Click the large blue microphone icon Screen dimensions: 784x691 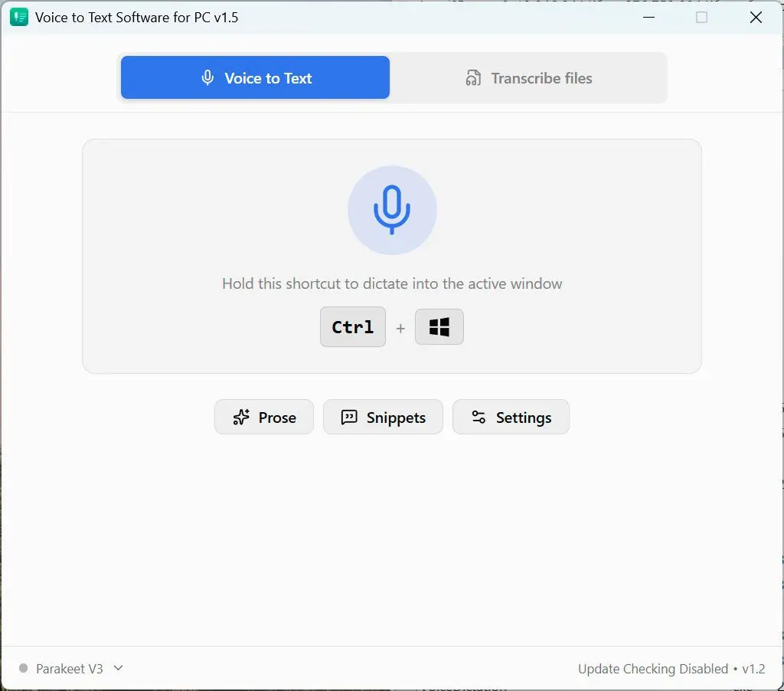(x=393, y=210)
